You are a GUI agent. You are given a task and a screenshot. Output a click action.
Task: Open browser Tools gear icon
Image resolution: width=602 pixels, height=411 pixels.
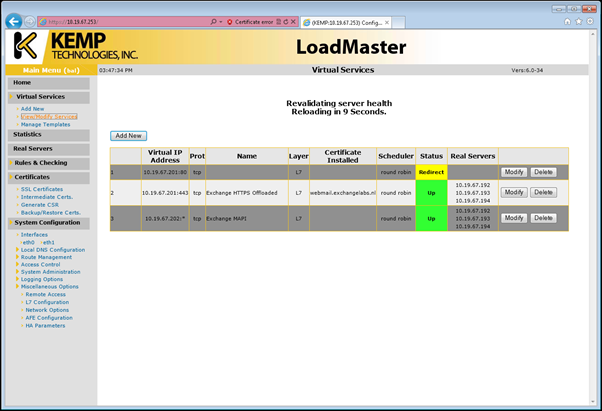(x=590, y=20)
